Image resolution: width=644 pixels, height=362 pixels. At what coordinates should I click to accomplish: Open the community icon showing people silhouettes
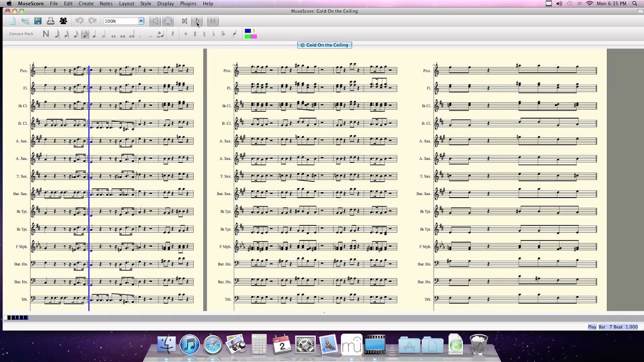pyautogui.click(x=63, y=21)
